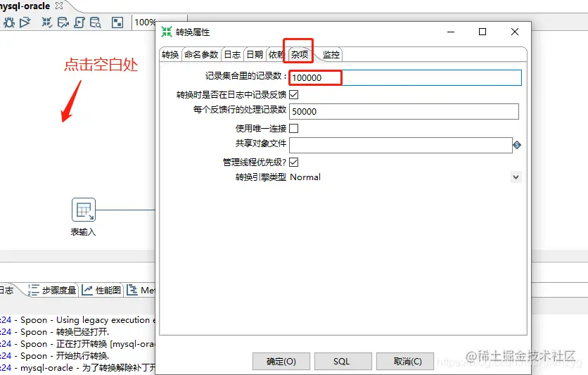The image size is (588, 375).
Task: Click log line 开始执行转换
Action: (55, 356)
